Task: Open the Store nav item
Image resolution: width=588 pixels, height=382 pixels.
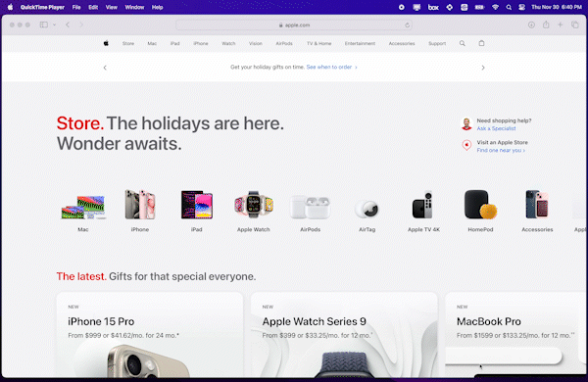Action: (x=128, y=43)
